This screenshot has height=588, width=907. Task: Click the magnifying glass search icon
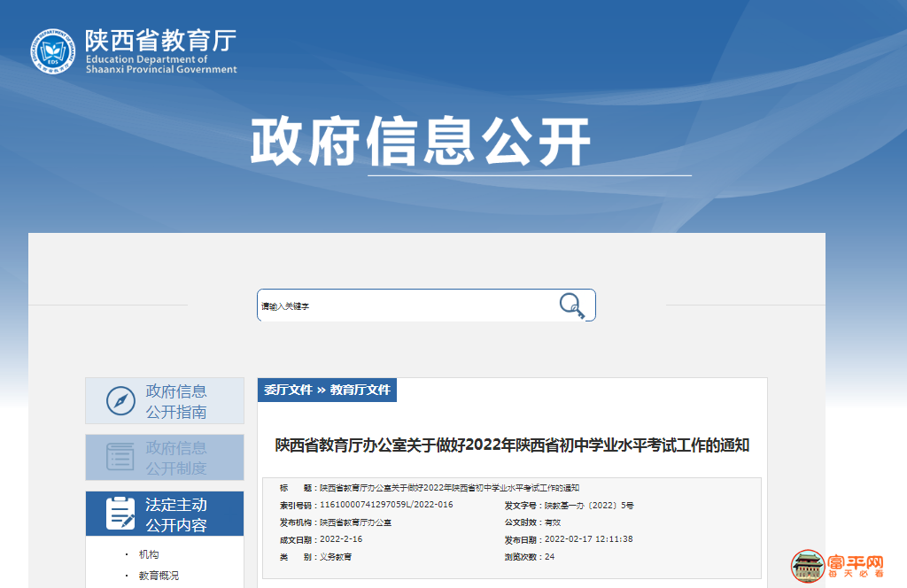(572, 306)
